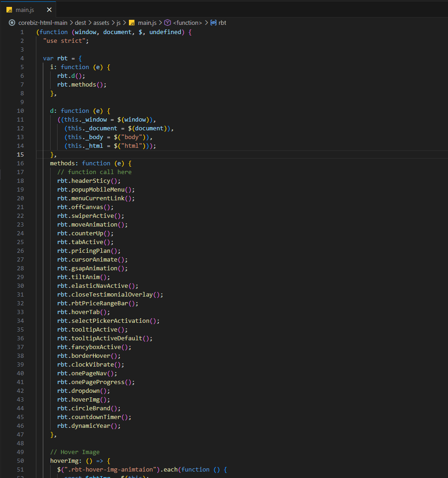This screenshot has height=478, width=448.
Task: Click this._window assignment on line 11
Action: [107, 120]
